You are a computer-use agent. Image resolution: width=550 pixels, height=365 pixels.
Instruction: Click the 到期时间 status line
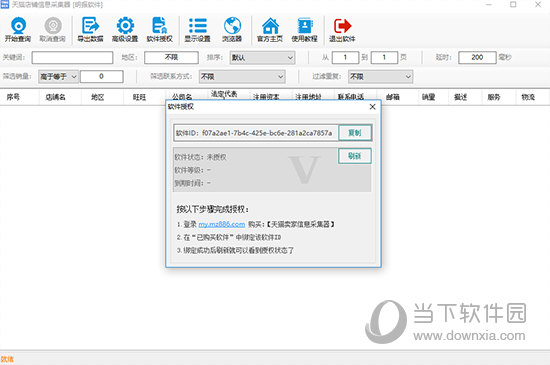point(193,183)
